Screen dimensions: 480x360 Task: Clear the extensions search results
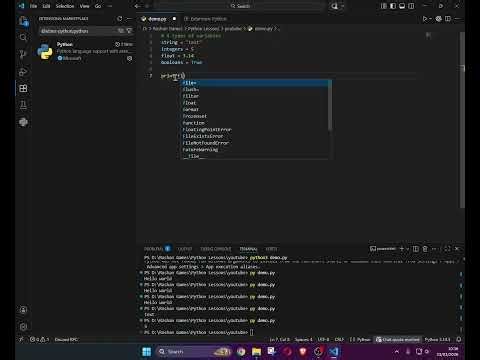pos(121,31)
